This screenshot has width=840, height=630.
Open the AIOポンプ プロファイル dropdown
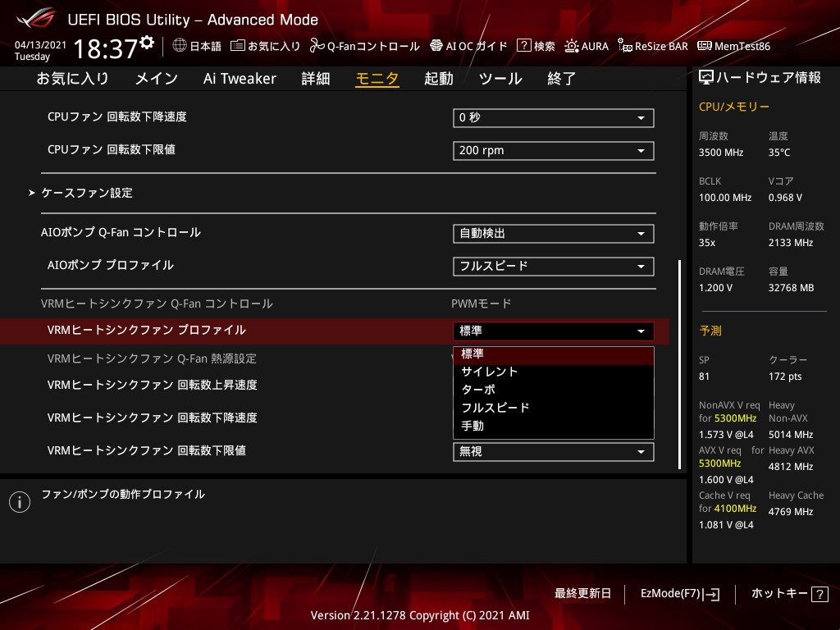pyautogui.click(x=554, y=267)
